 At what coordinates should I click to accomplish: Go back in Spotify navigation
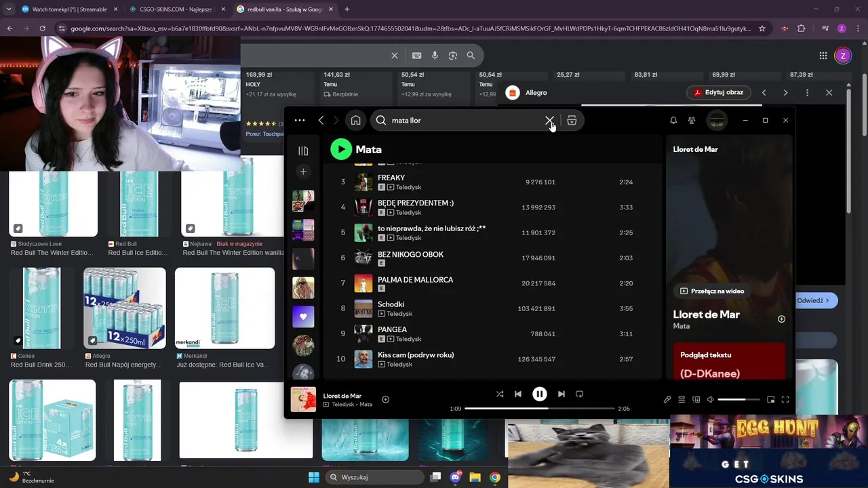coord(321,121)
